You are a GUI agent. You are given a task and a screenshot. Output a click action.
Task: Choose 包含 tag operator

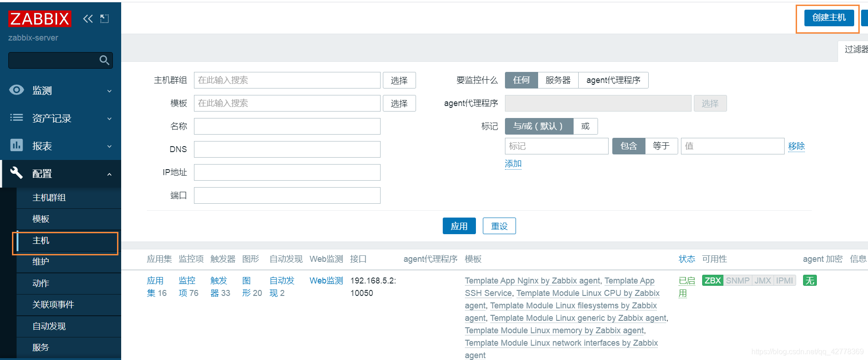pos(628,146)
